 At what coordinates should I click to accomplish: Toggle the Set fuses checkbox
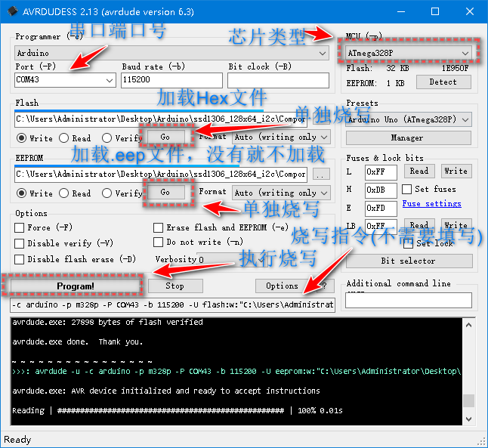406,189
